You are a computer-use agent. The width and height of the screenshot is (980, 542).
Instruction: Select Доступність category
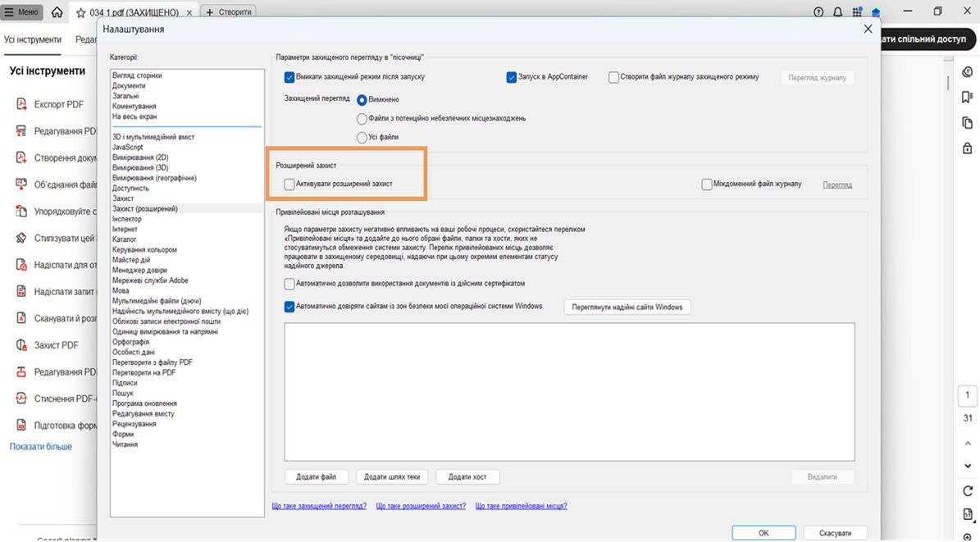point(130,188)
